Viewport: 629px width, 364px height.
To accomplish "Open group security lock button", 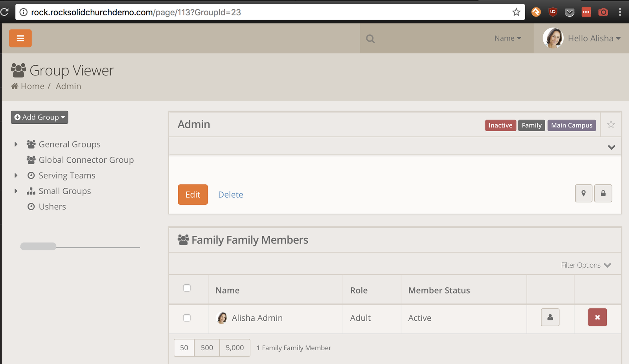I will tap(603, 193).
